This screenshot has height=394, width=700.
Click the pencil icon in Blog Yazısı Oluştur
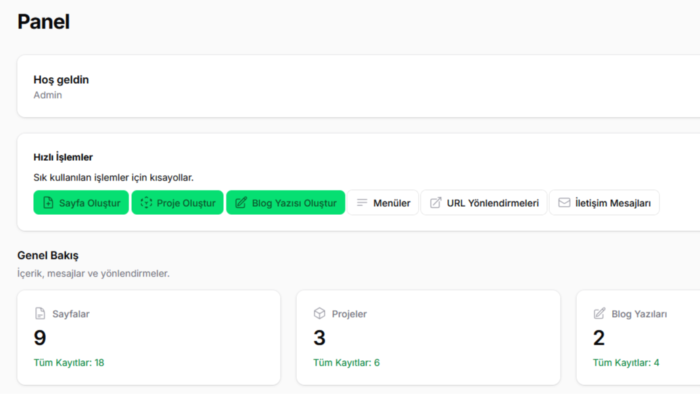pyautogui.click(x=241, y=203)
